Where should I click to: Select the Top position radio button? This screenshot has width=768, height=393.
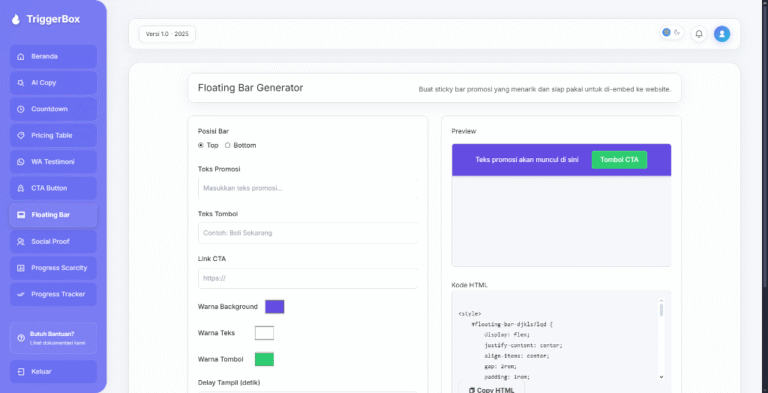point(201,146)
